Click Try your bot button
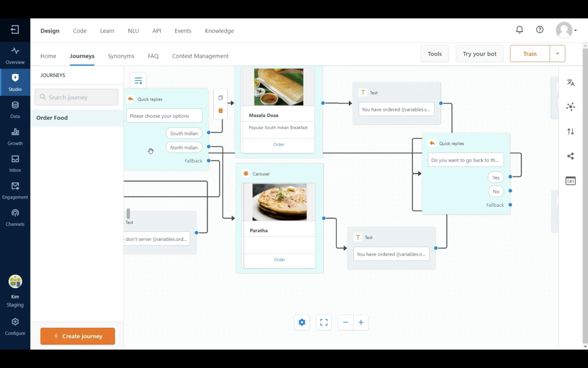Screen dimensions: 588x368 (x=480, y=54)
